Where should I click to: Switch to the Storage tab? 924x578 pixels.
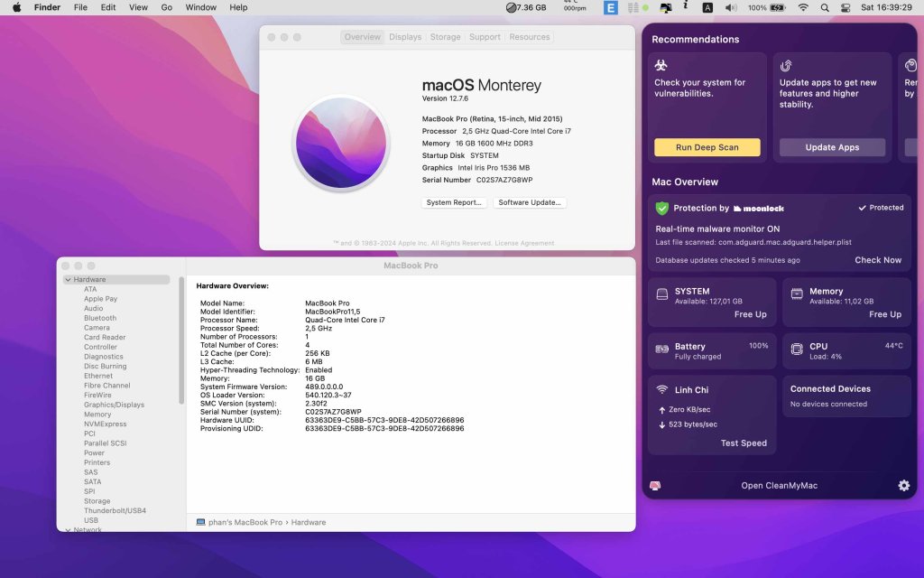point(445,36)
